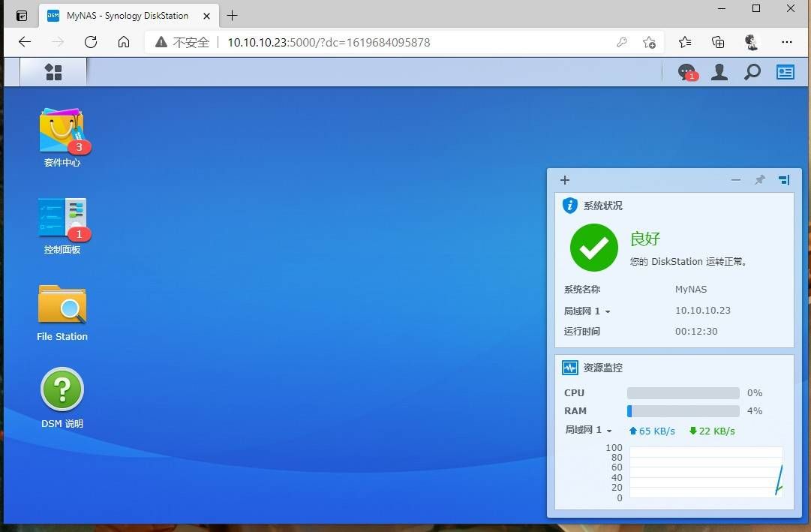Open the DSM main menu grid icon
Screen dimensions: 811x532
pos(53,72)
